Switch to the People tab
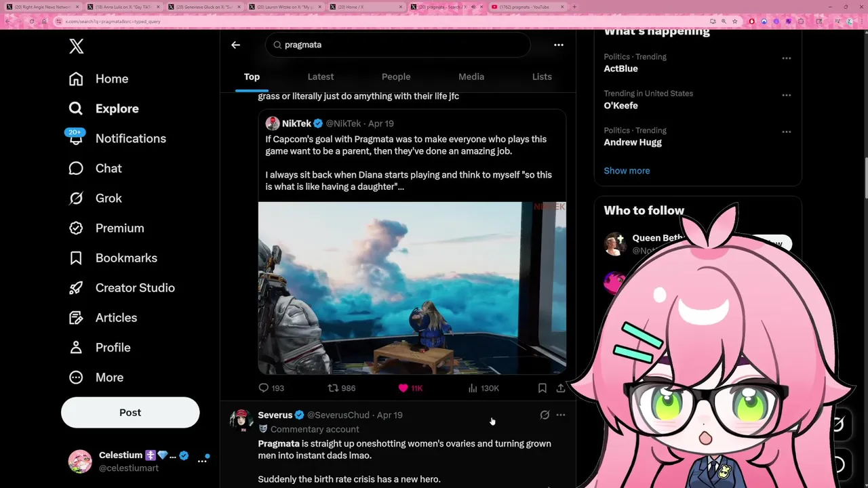 pos(396,77)
